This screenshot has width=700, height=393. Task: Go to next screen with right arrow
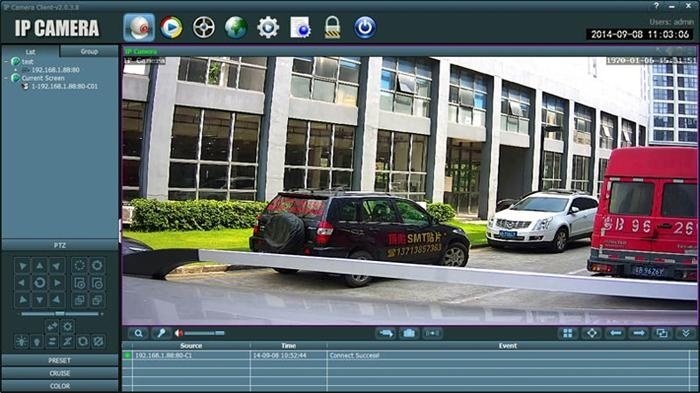pos(639,333)
